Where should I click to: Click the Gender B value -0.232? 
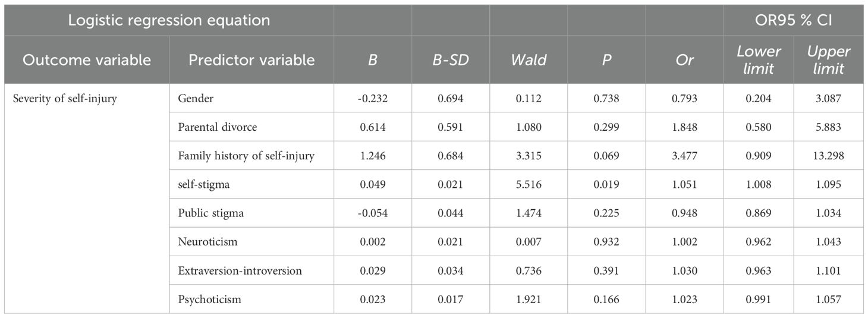click(x=373, y=99)
